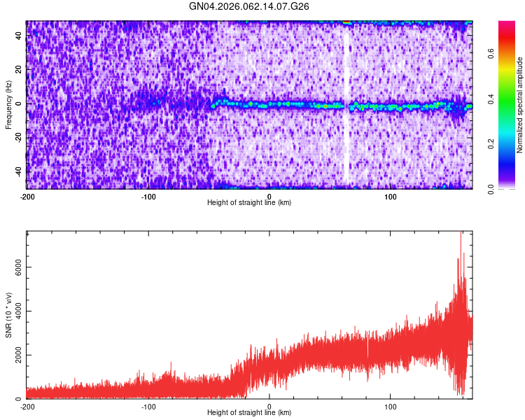This screenshot has width=525, height=420.
Task: Click the red hotspot at the spectrogram's top edge
Action: [346, 22]
